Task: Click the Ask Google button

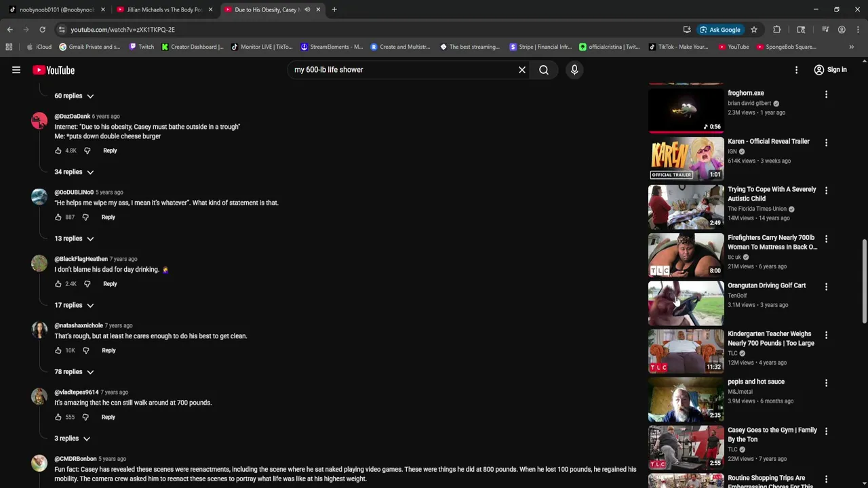Action: click(x=719, y=30)
